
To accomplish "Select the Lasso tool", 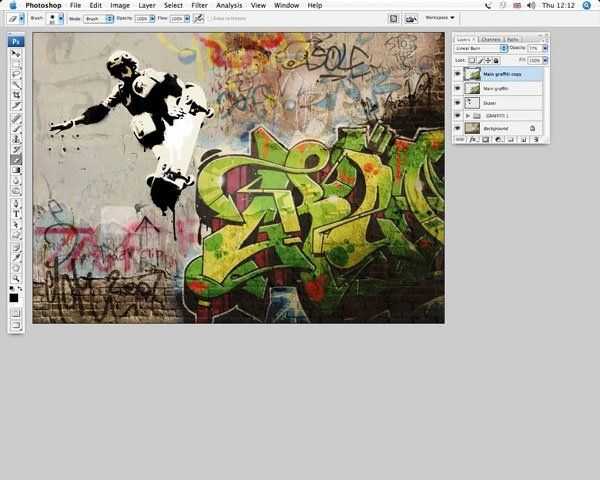I will (16, 75).
